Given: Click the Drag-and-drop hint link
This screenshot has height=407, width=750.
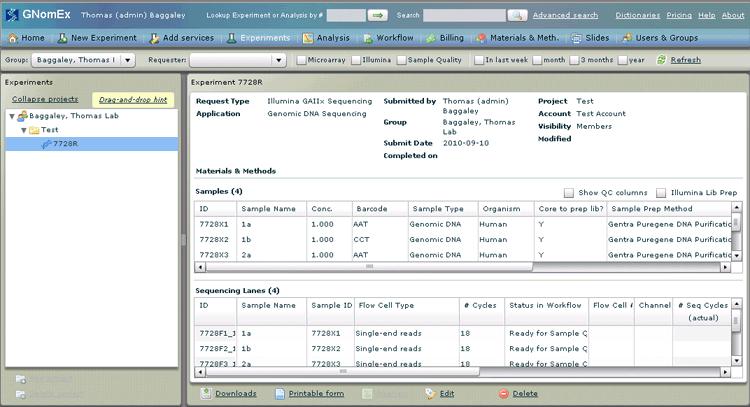Looking at the screenshot, I should [133, 100].
